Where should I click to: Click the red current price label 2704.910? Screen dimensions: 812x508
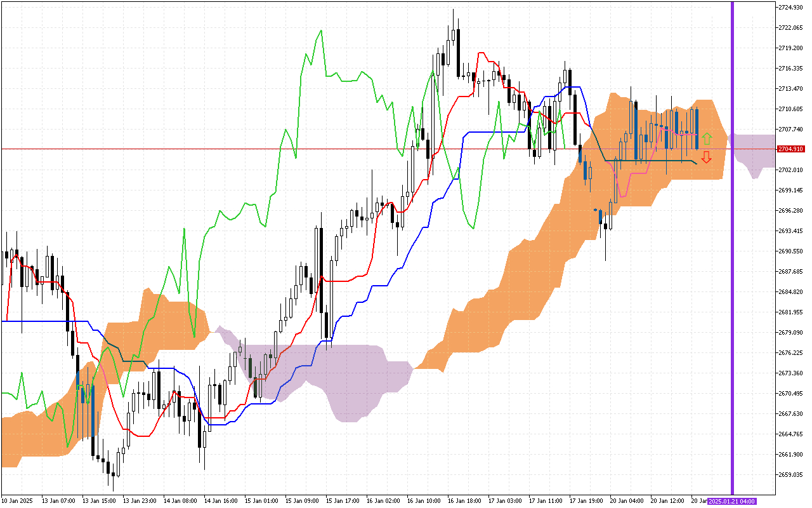pyautogui.click(x=791, y=149)
